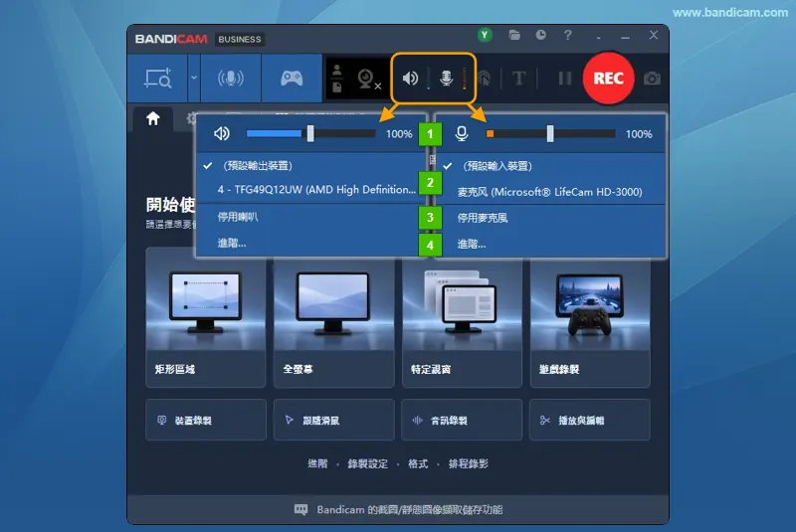Adjust the microphone volume slider
This screenshot has width=796, height=532.
[550, 134]
